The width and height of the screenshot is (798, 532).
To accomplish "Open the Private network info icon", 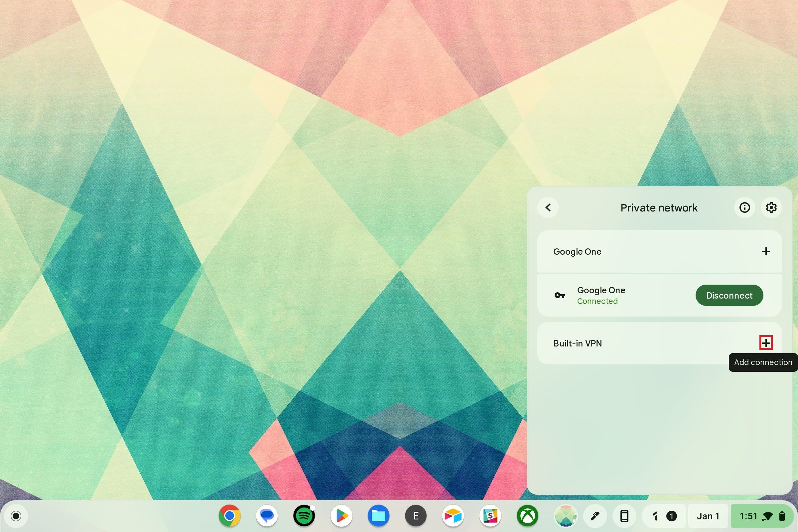I will (744, 207).
